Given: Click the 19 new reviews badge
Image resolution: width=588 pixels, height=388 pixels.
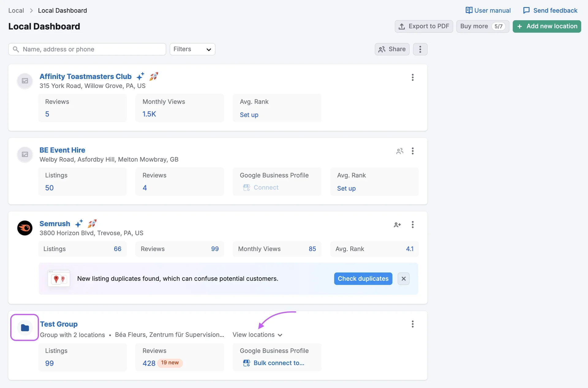Looking at the screenshot, I should point(170,363).
